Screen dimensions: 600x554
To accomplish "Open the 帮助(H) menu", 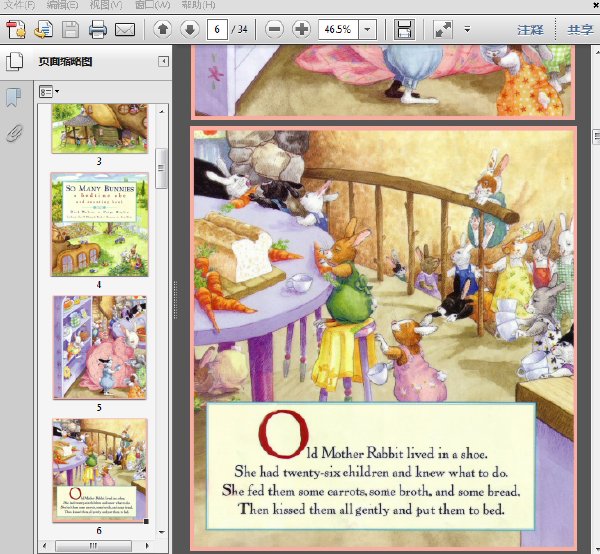I will [198, 5].
